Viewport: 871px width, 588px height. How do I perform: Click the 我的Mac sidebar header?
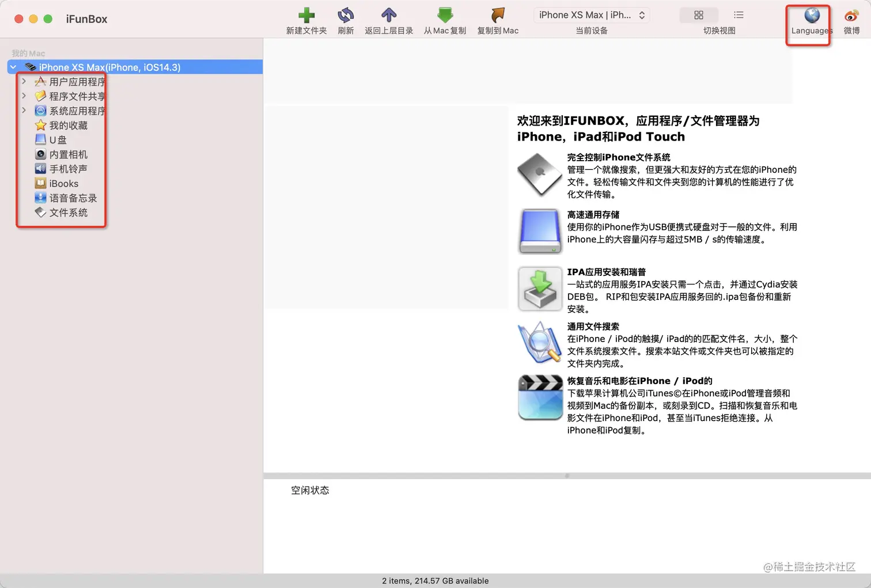point(28,53)
